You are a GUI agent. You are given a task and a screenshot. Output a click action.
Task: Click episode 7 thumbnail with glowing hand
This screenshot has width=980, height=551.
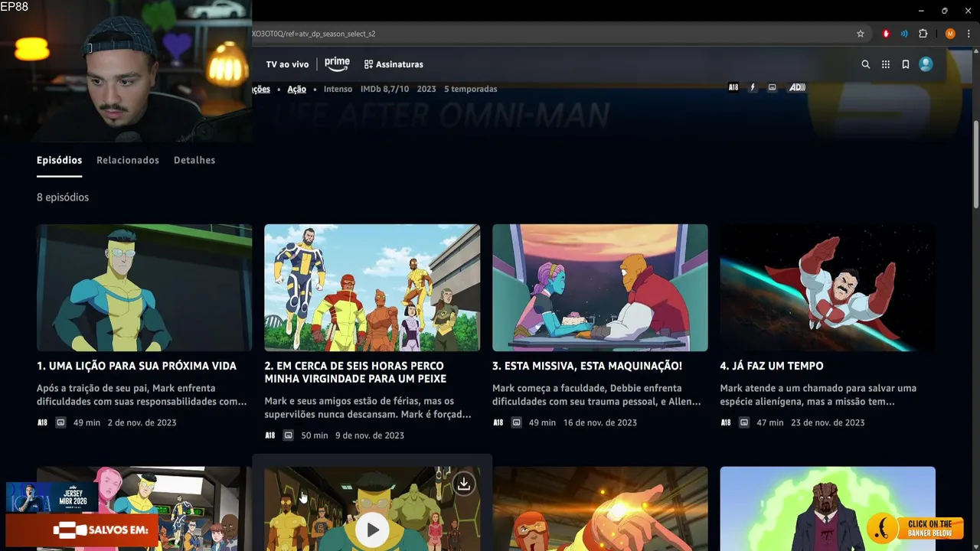pos(599,509)
